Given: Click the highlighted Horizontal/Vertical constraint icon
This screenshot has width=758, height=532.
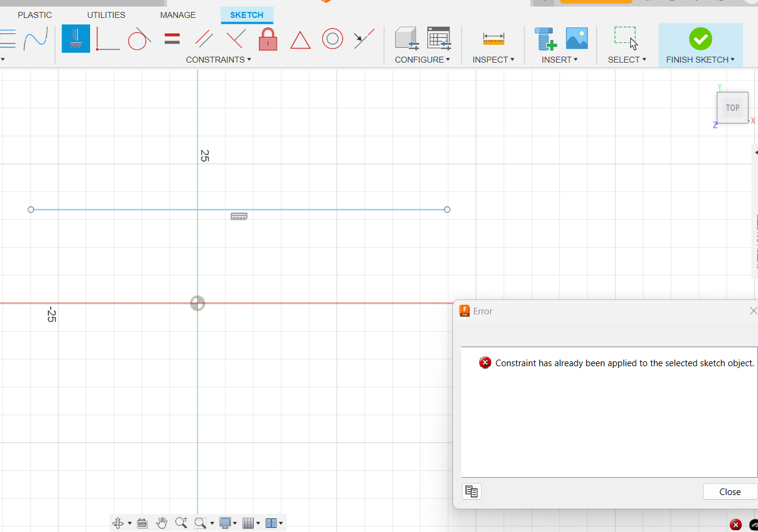Looking at the screenshot, I should (x=76, y=39).
